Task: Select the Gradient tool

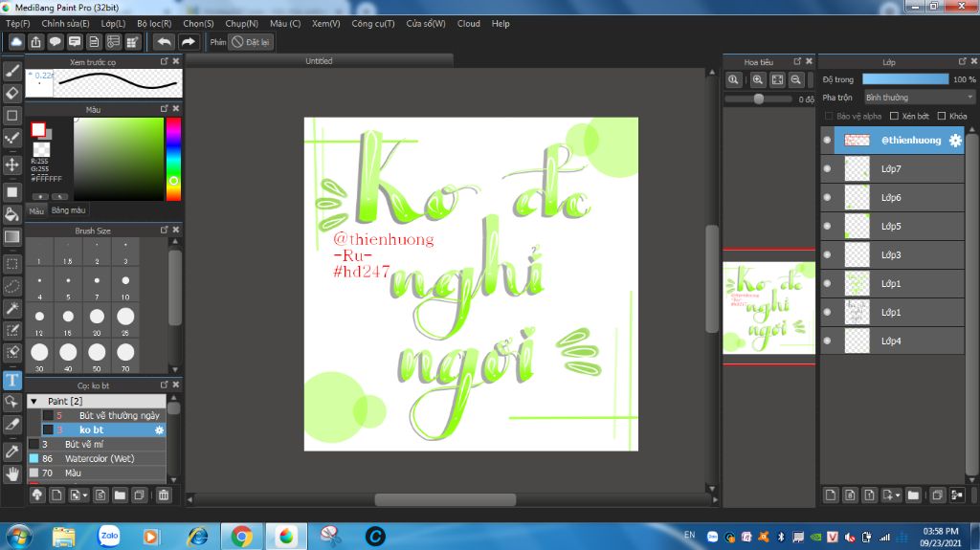Action: 11,237
